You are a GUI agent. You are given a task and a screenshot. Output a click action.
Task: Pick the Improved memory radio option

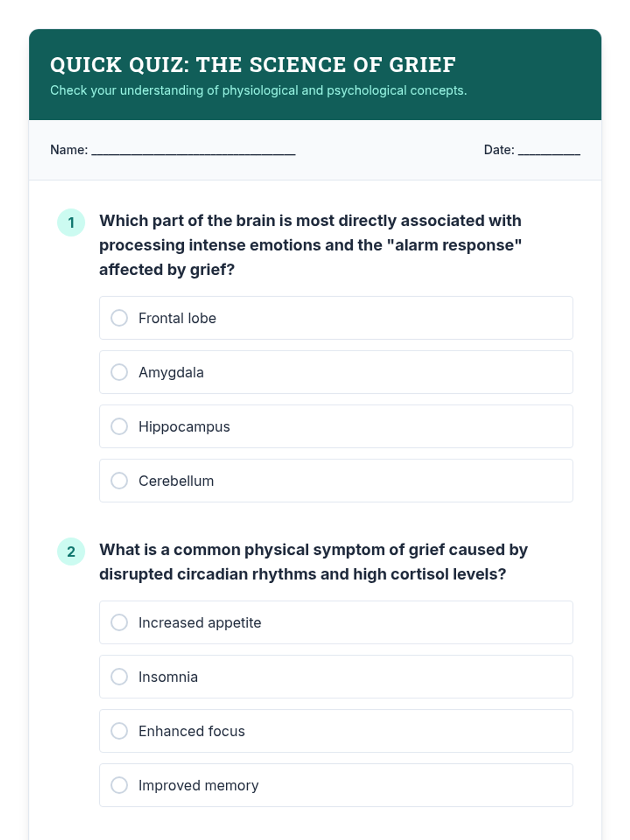[119, 785]
